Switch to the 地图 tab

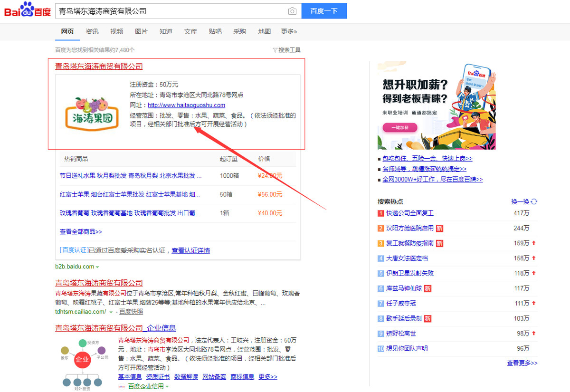[x=265, y=31]
